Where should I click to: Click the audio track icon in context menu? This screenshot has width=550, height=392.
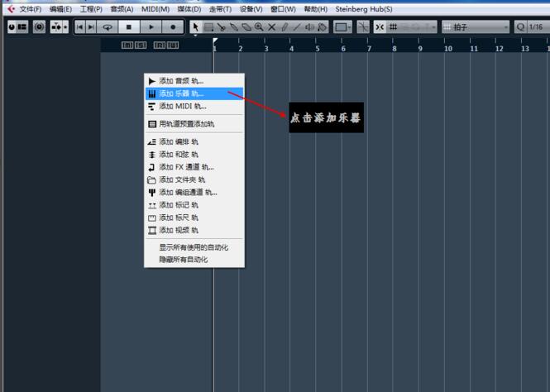point(151,81)
